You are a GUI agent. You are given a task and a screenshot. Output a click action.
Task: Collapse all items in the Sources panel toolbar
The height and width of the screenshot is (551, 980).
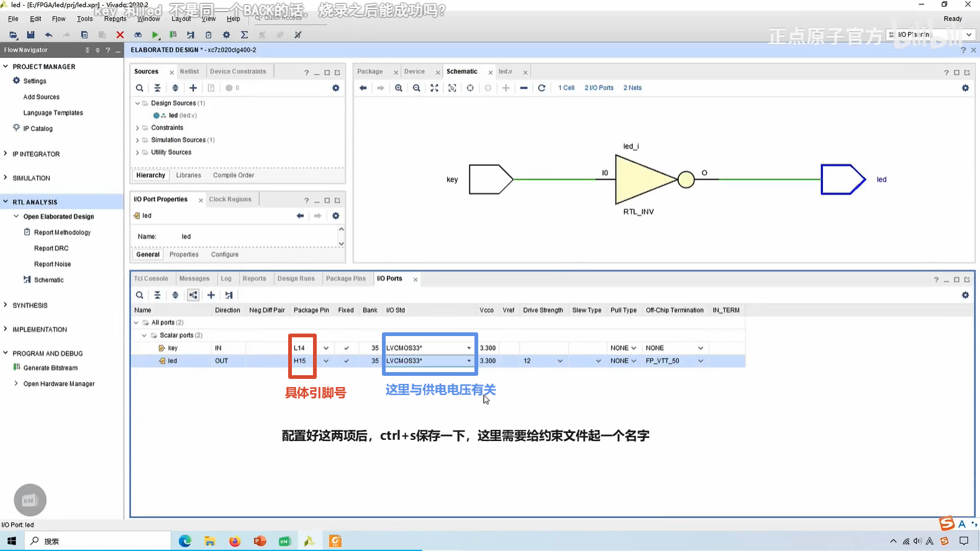click(x=158, y=88)
